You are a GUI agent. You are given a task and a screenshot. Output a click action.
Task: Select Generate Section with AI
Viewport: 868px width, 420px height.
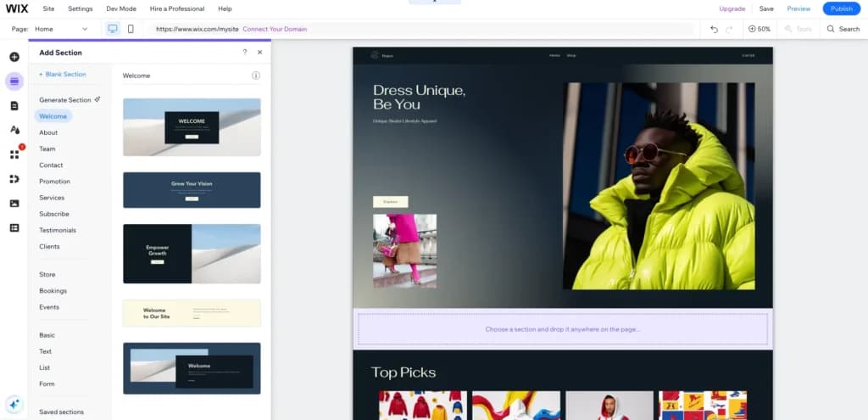(x=70, y=100)
